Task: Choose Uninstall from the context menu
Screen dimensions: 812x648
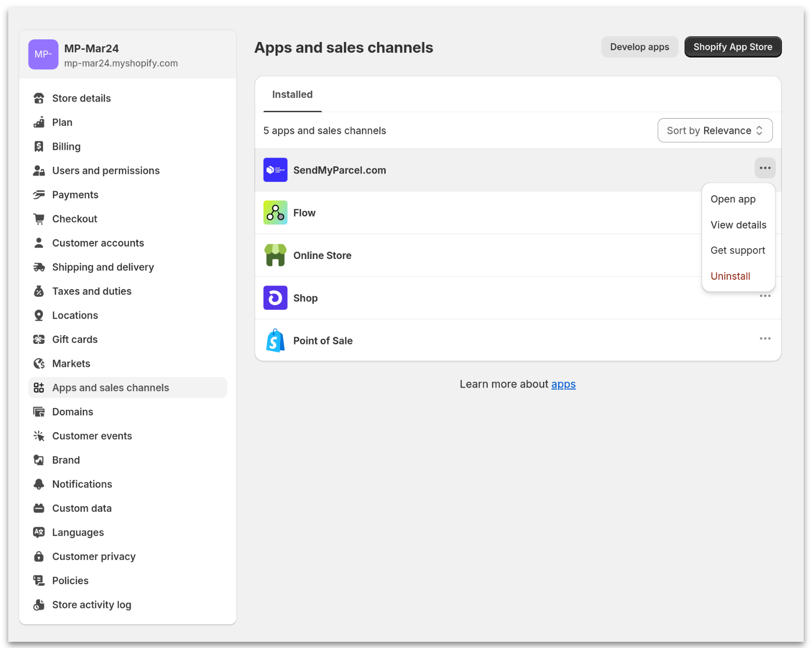Action: [730, 276]
